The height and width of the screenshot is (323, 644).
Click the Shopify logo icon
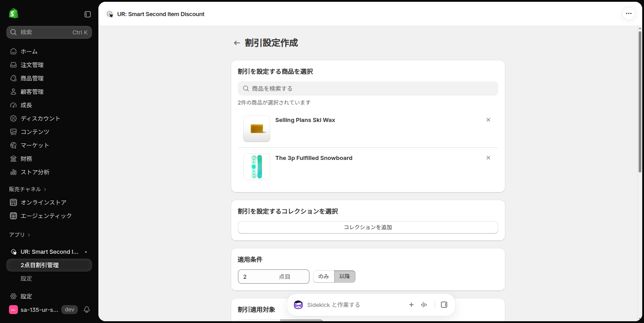13,13
